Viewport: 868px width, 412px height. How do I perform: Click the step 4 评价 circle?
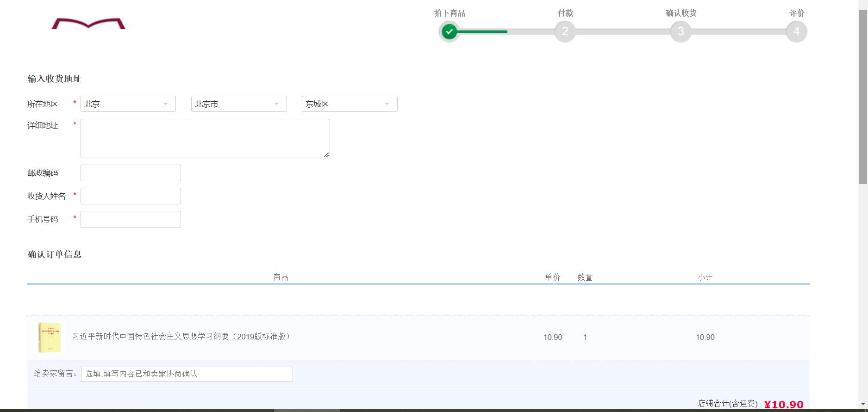click(796, 31)
